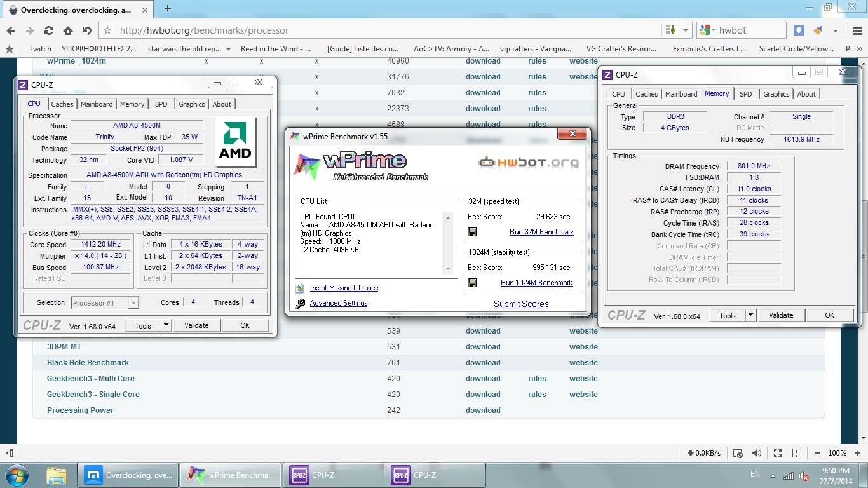868x488 pixels.
Task: Click OK in right CPU-Z window
Action: click(829, 315)
